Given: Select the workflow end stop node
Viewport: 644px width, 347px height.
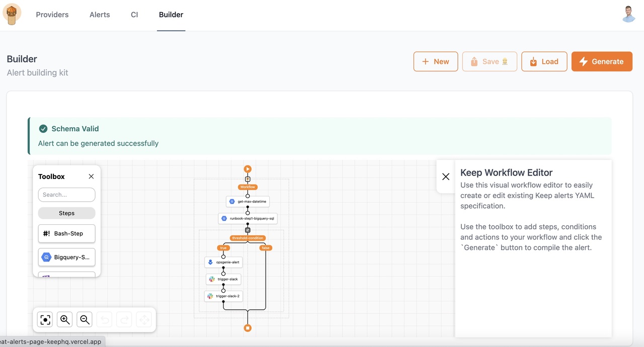Looking at the screenshot, I should 248,328.
